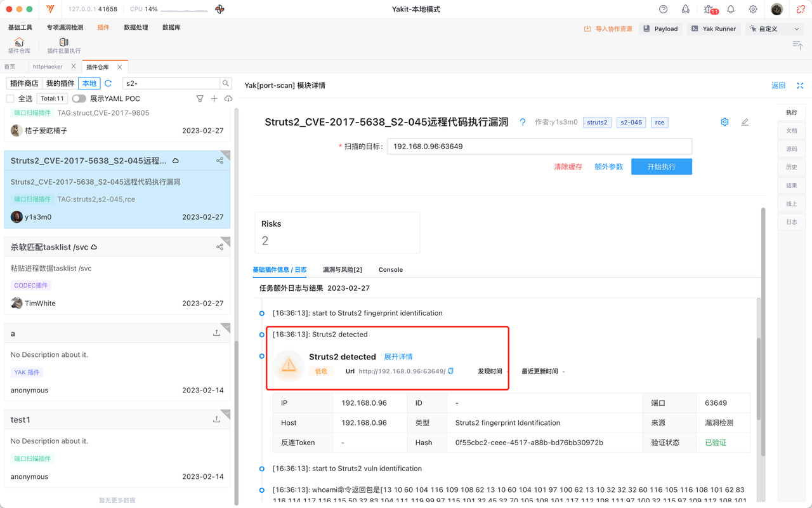Share the Struts2_CVE-2017-5638 plugin card

tap(220, 161)
